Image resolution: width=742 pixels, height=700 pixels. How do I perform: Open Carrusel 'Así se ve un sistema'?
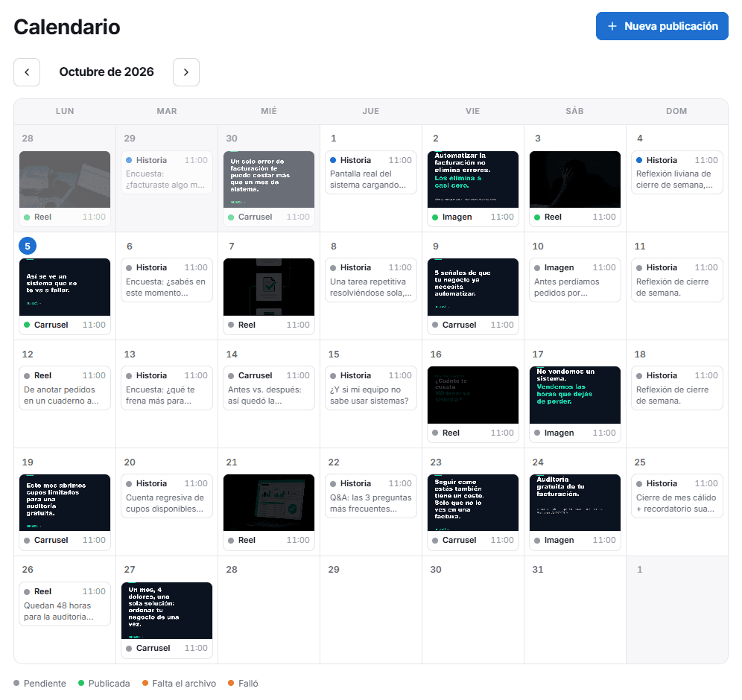point(65,296)
